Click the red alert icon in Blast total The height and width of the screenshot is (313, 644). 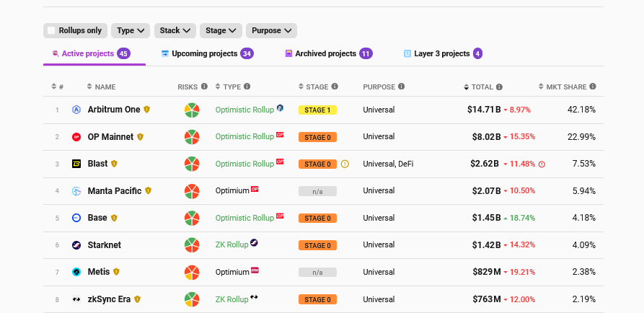click(542, 164)
